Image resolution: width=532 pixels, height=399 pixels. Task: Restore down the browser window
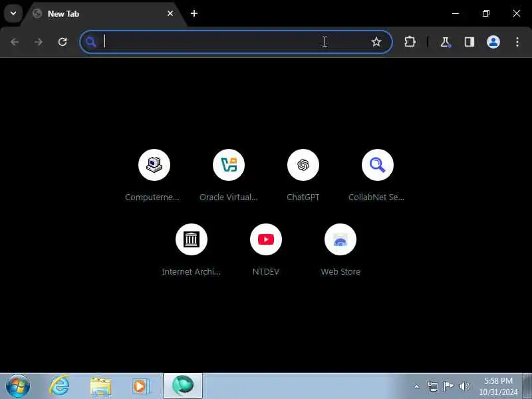click(x=486, y=13)
